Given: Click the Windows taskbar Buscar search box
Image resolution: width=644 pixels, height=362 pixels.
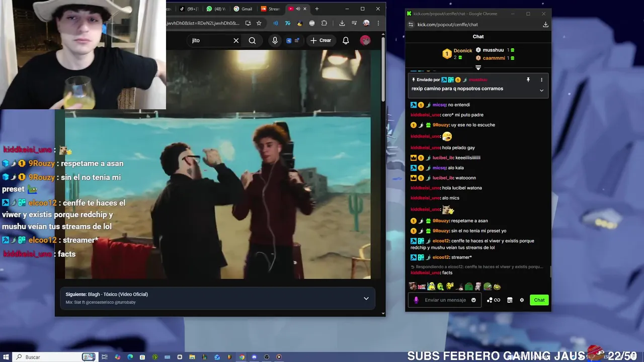Looking at the screenshot, I should point(54,357).
